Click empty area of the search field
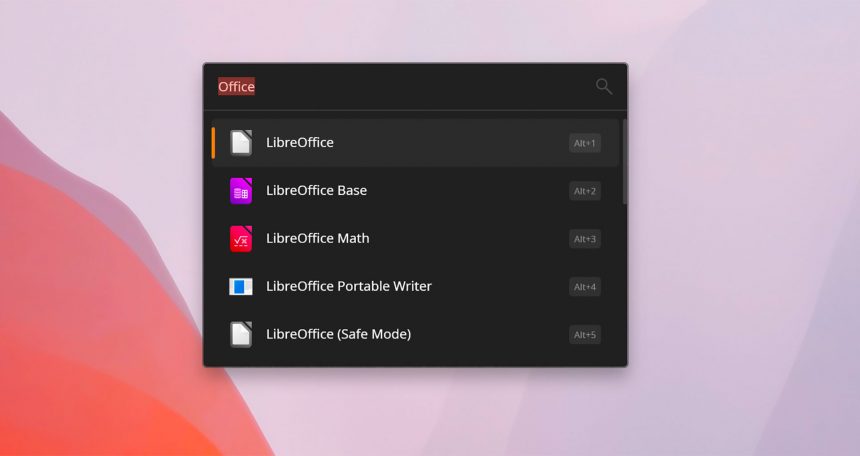Screen dimensions: 860x456 [x=422, y=86]
